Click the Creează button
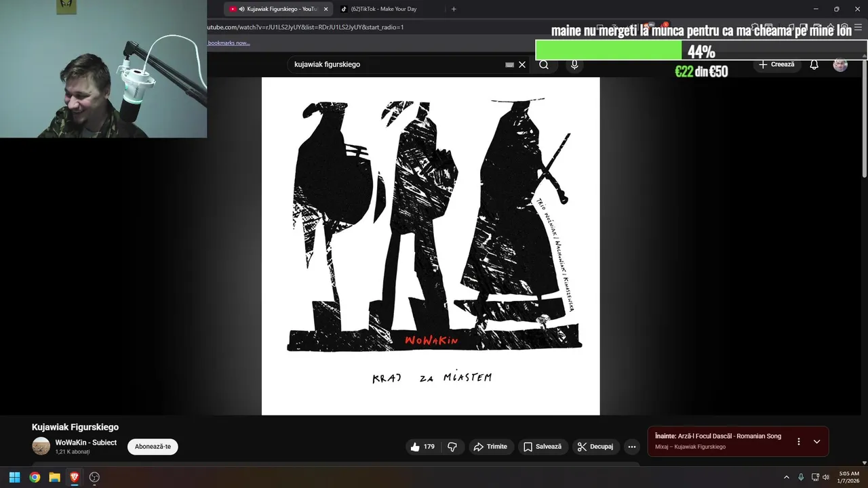The image size is (868, 488). (776, 64)
